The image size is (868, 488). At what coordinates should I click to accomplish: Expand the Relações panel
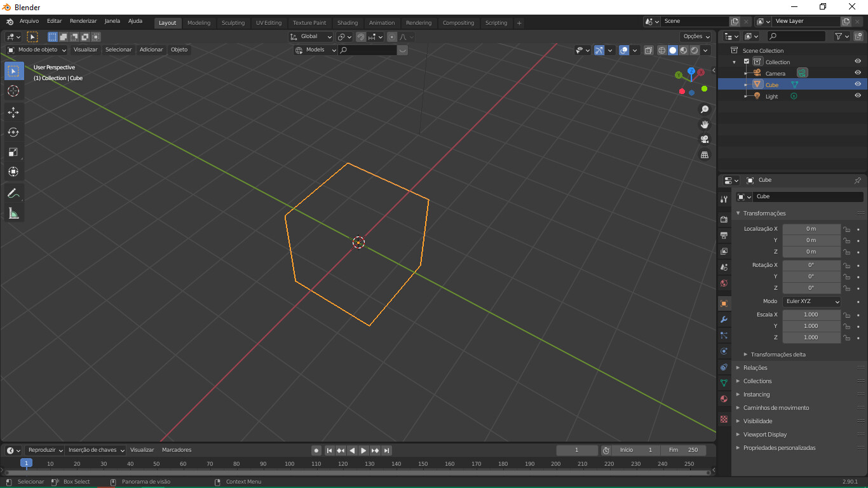pyautogui.click(x=755, y=368)
